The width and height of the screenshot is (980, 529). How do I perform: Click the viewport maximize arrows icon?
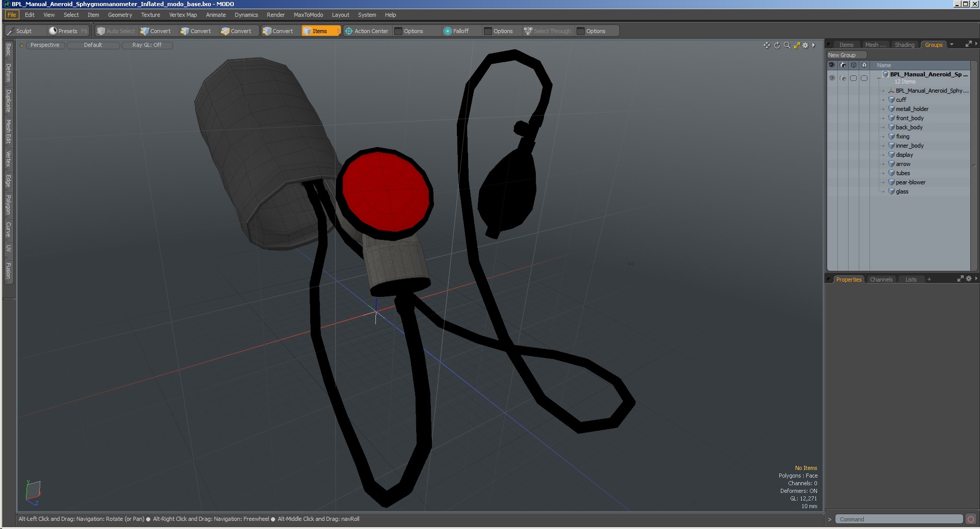pos(797,45)
